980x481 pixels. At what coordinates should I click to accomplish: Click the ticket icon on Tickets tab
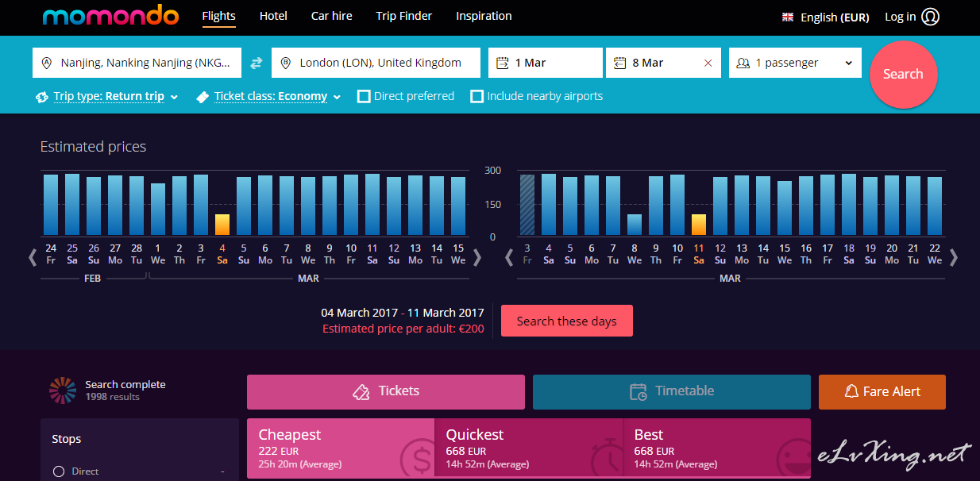pos(361,391)
